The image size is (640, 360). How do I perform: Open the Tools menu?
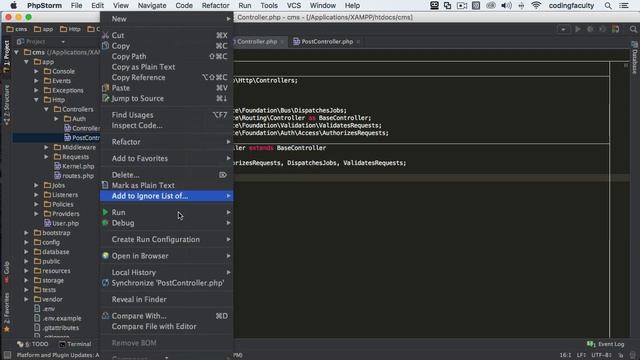pyautogui.click(x=269, y=6)
